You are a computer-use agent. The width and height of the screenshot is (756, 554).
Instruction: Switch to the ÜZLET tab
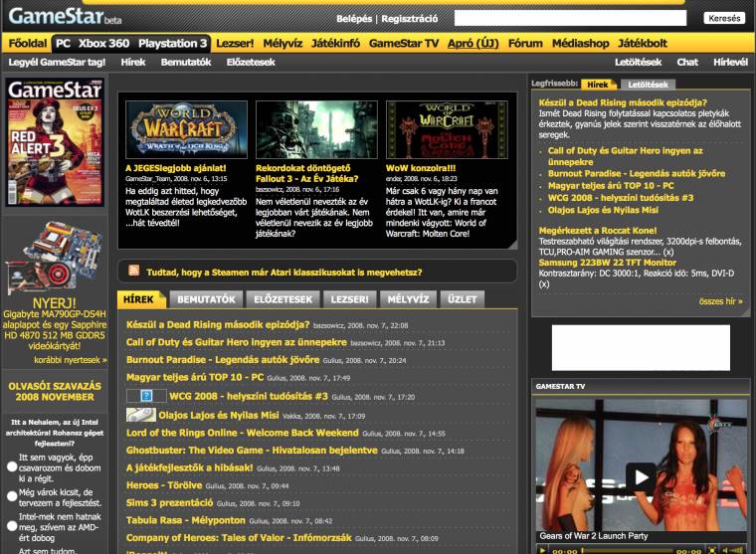462,299
